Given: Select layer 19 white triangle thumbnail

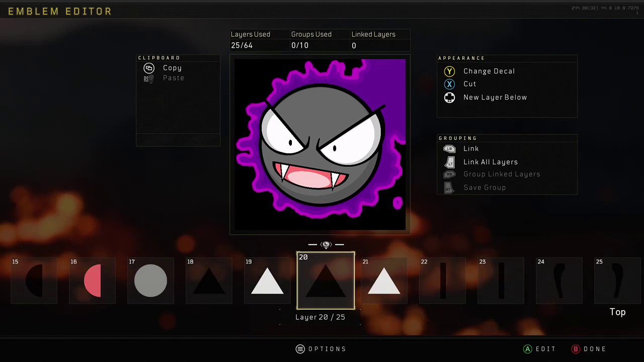Looking at the screenshot, I should click(267, 281).
